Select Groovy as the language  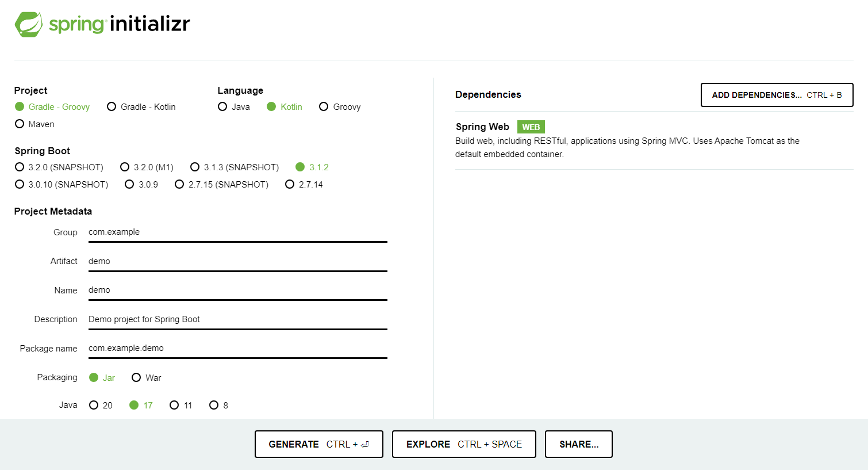point(340,107)
